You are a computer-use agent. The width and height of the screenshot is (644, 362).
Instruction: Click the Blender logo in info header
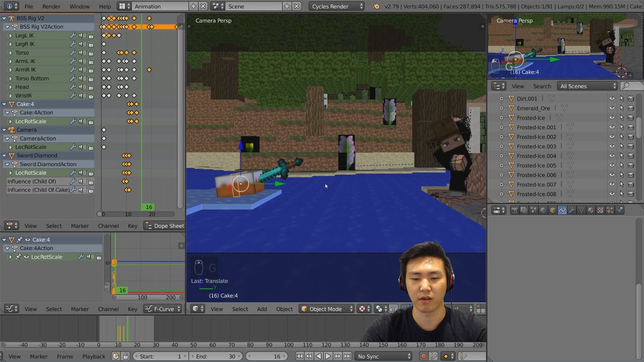coord(376,7)
